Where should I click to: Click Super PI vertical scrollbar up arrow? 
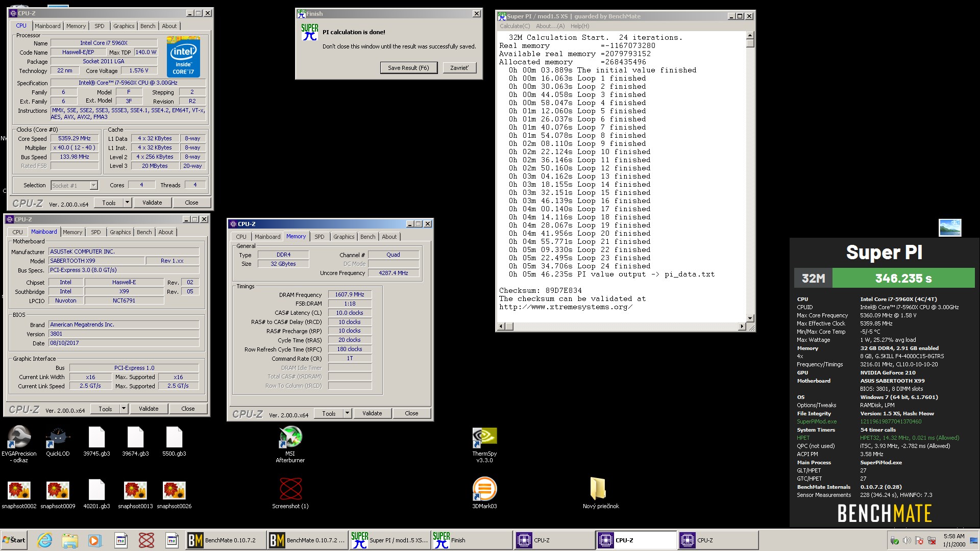tap(750, 35)
